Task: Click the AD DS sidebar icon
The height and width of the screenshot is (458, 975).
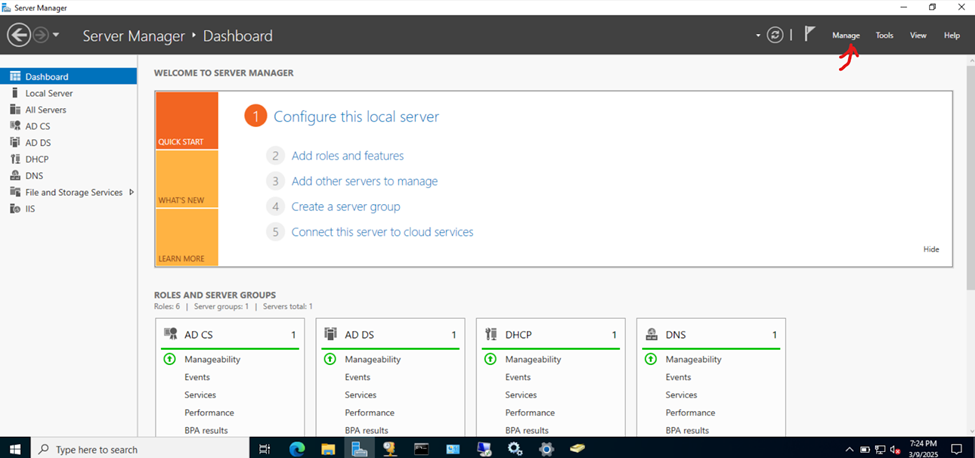Action: pyautogui.click(x=16, y=142)
